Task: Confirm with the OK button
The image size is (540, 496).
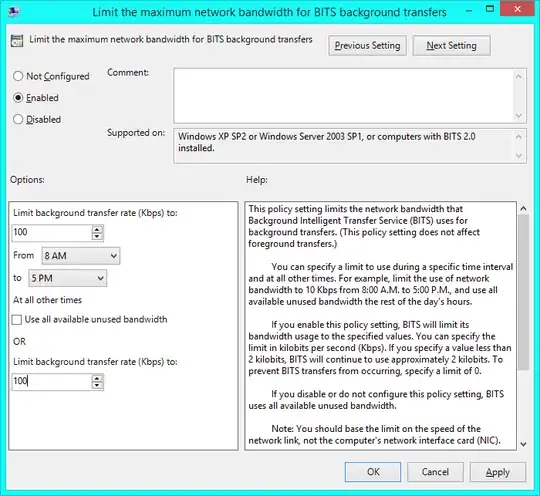Action: pos(373,472)
